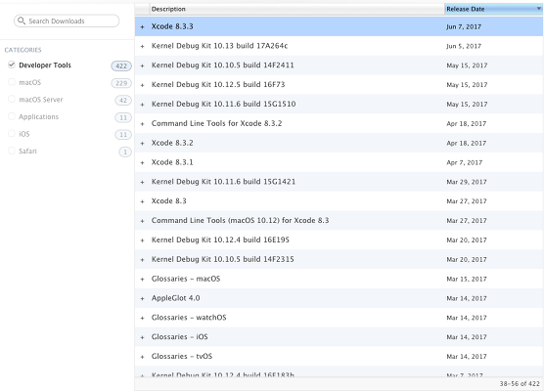Expand Kernel Debug Kit 10.10.5 build 14F2411
The height and width of the screenshot is (392, 544).
[142, 65]
